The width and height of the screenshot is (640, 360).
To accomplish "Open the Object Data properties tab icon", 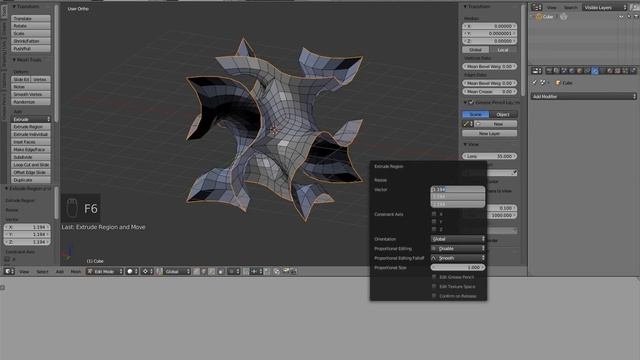I will click(x=602, y=71).
